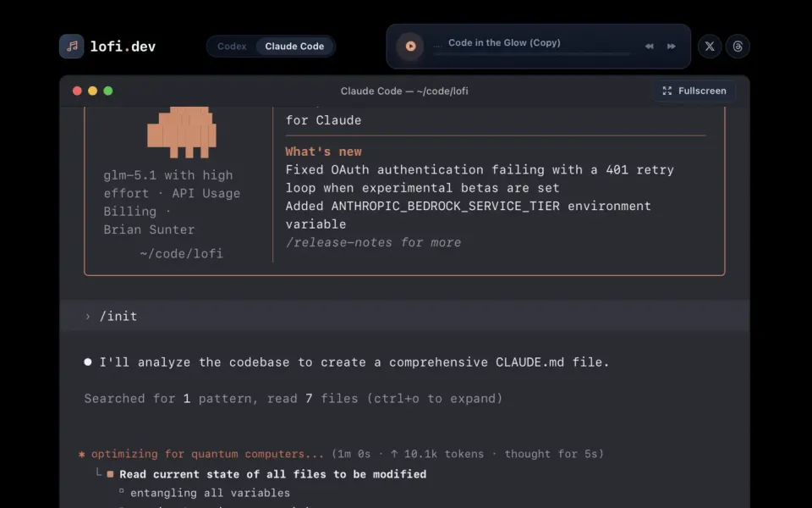Open the Threads social profile link
Screen dimensions: 812x508
738,46
